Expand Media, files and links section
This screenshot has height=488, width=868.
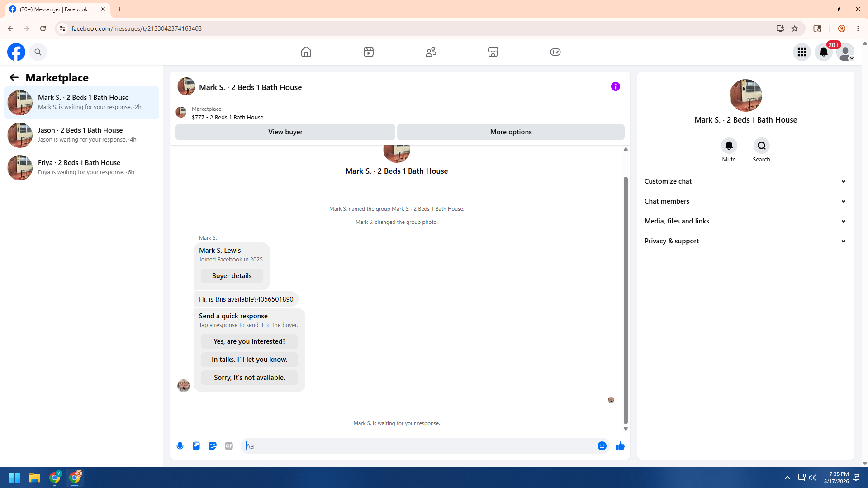pos(746,221)
